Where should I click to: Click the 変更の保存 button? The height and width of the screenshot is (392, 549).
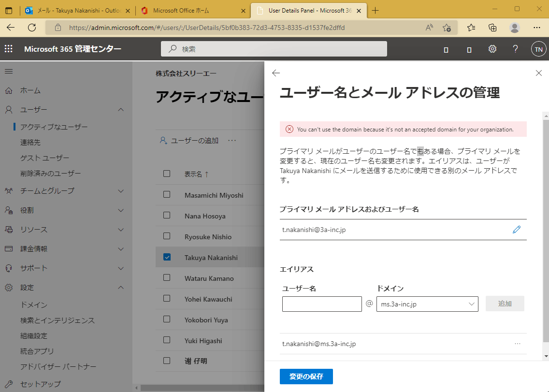click(306, 377)
